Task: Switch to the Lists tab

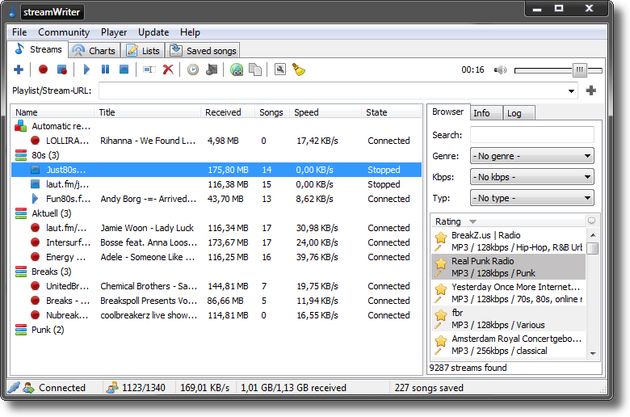Action: coord(143,51)
